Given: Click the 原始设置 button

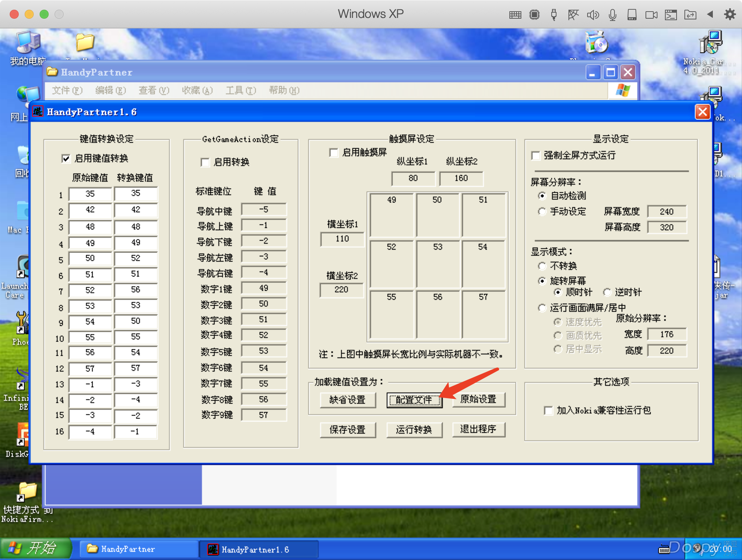Looking at the screenshot, I should pyautogui.click(x=478, y=399).
